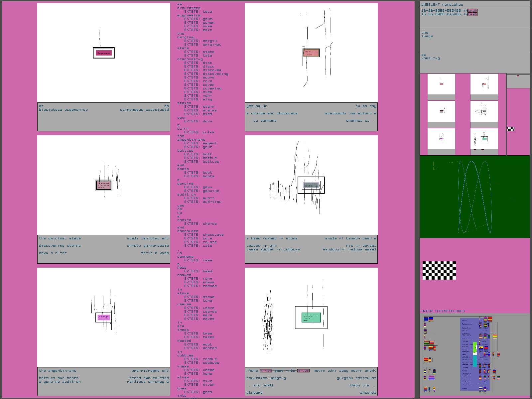Click the first highlighted "river" word
The height and width of the screenshot is (399, 532).
pyautogui.click(x=266, y=371)
